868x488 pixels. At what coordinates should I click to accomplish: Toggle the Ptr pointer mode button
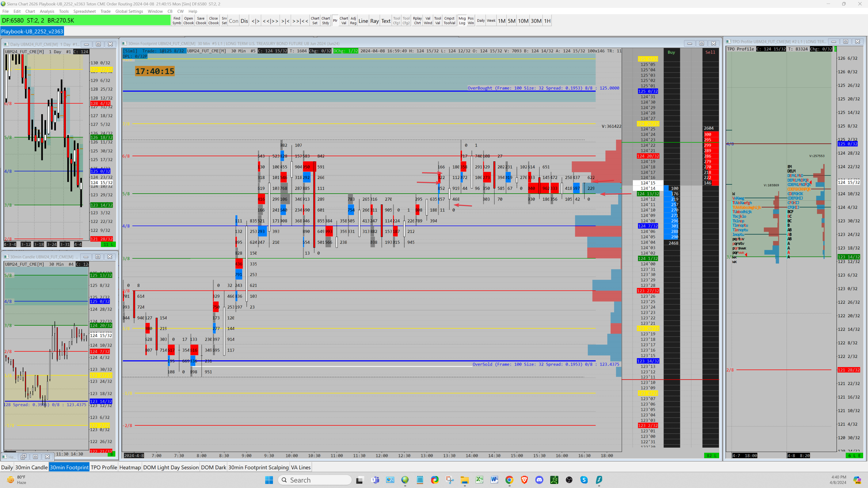pyautogui.click(x=335, y=21)
